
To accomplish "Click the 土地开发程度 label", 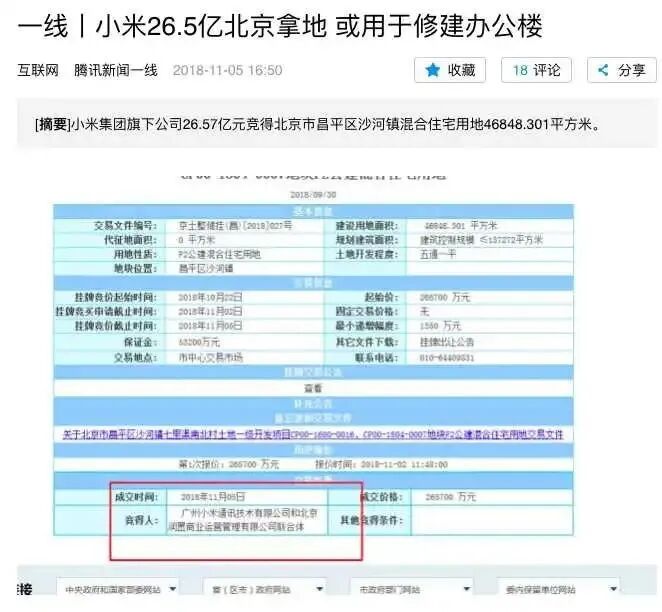I will 367,255.
